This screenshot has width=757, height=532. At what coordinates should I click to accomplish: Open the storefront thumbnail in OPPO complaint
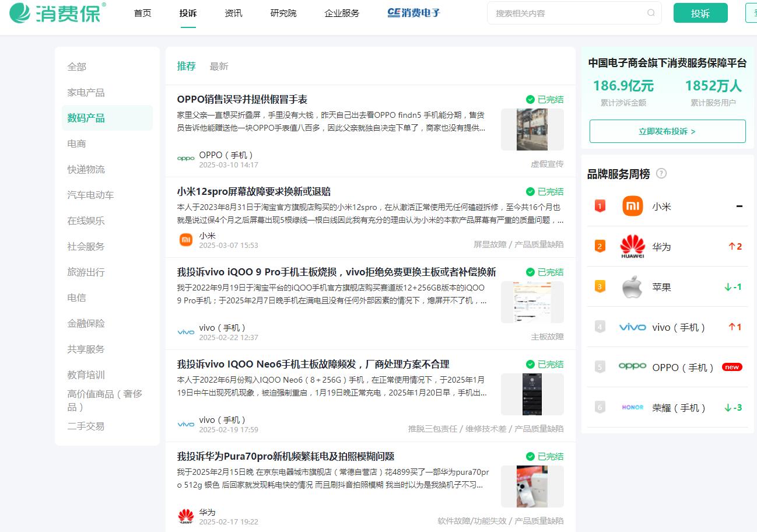532,129
